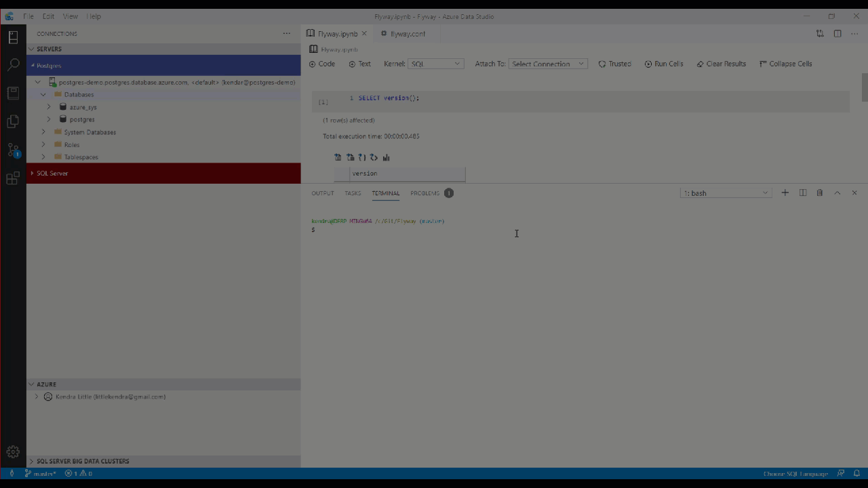The image size is (868, 488).
Task: Open the Search view in activity bar
Action: click(x=13, y=65)
